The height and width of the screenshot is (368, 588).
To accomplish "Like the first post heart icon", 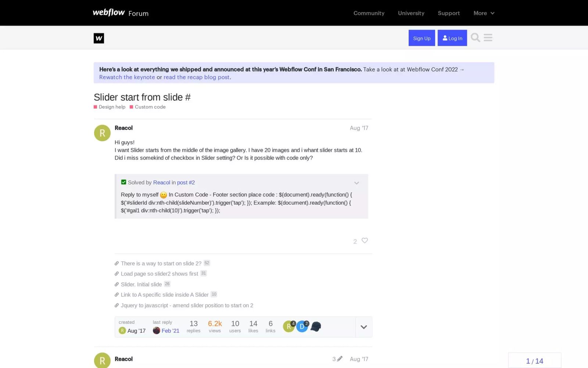I will coord(365,240).
